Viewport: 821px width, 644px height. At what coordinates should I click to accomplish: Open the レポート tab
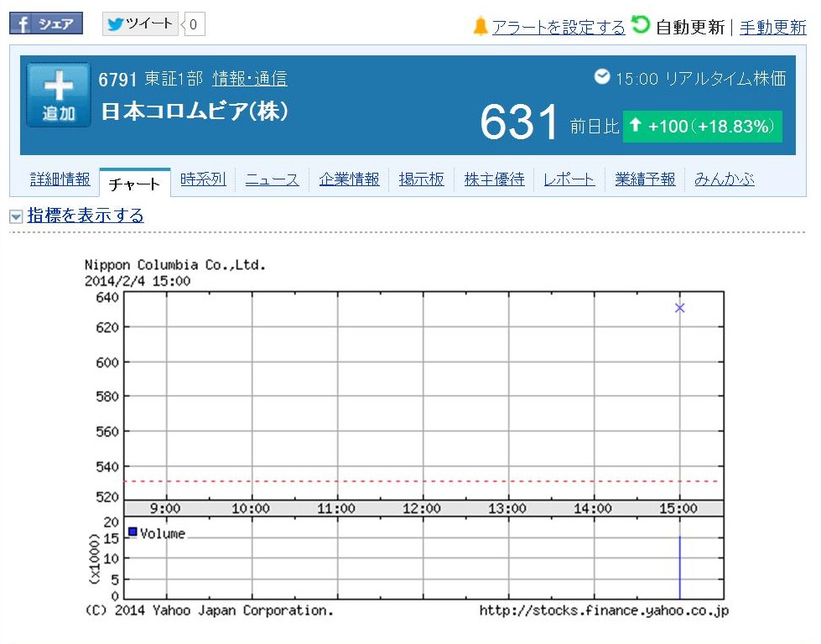569,179
